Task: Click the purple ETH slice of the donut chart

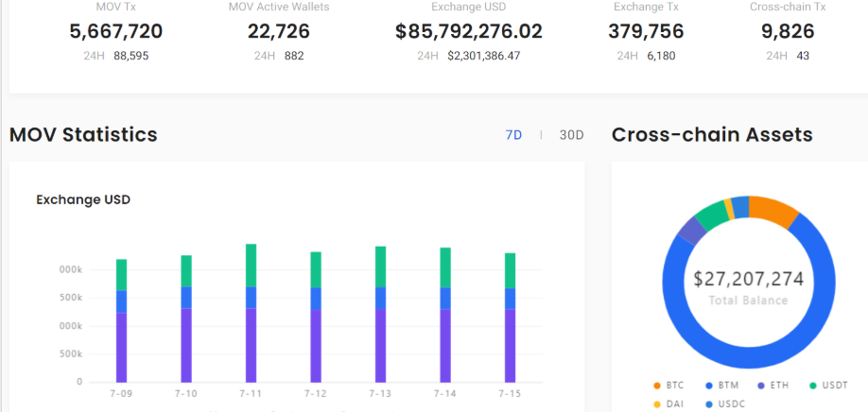Action: 692,231
